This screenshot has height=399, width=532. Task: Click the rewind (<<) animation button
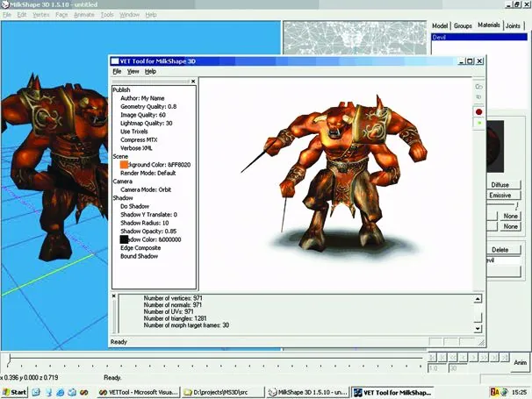(453, 357)
